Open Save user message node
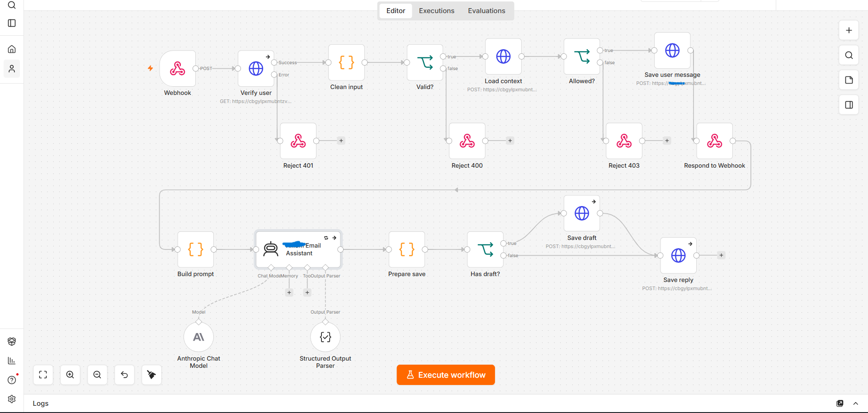Viewport: 868px width, 413px height. pos(672,51)
